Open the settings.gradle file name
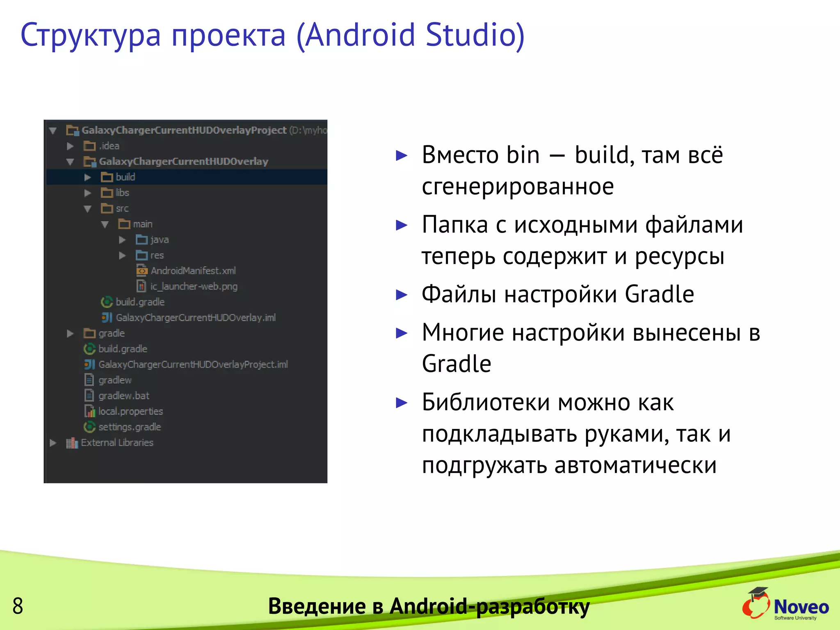 (130, 427)
